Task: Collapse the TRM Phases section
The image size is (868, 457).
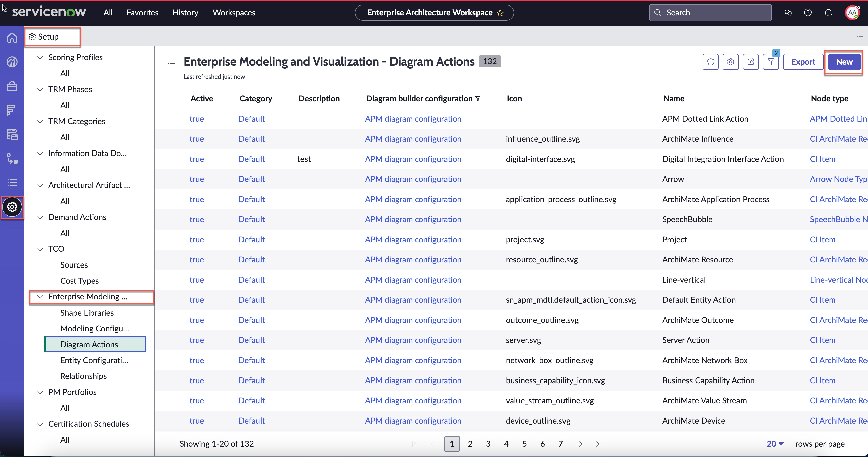Action: (40, 89)
